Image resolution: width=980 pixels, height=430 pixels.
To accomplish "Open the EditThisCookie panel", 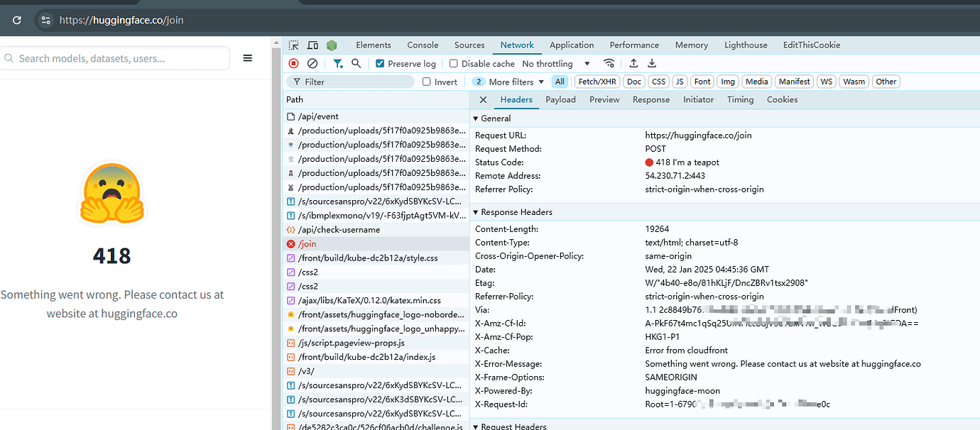I will click(x=812, y=45).
